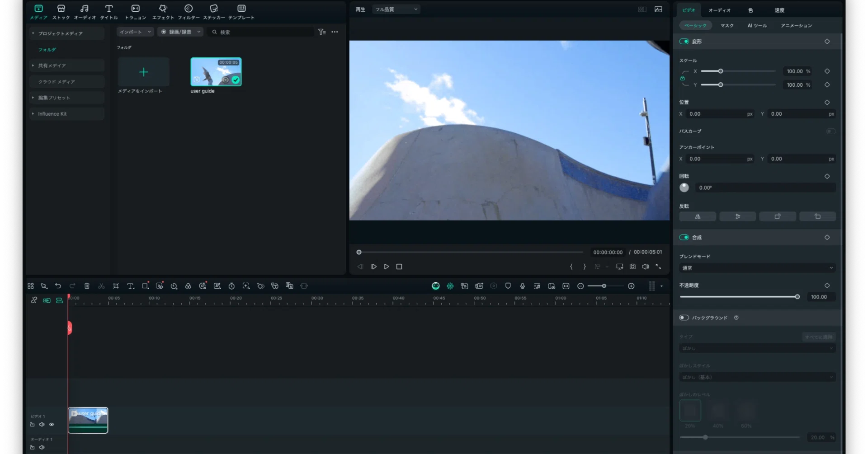Image resolution: width=868 pixels, height=454 pixels.
Task: Click the scale X slider handle
Action: (x=721, y=71)
